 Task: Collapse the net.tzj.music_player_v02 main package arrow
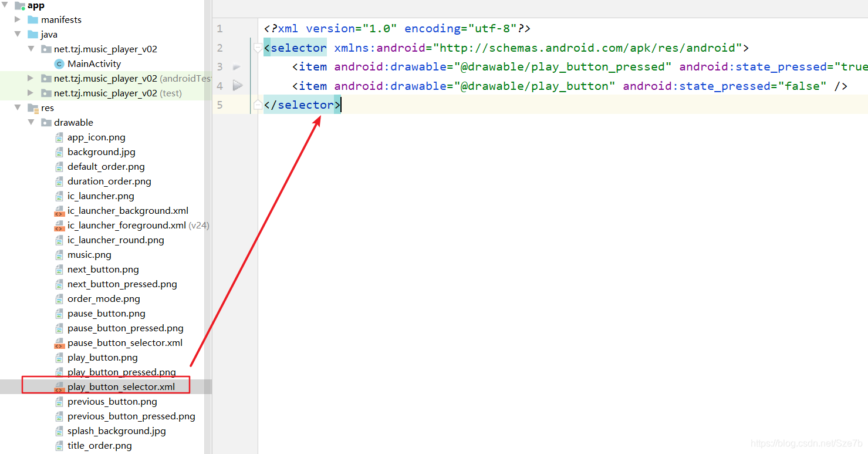(31, 49)
